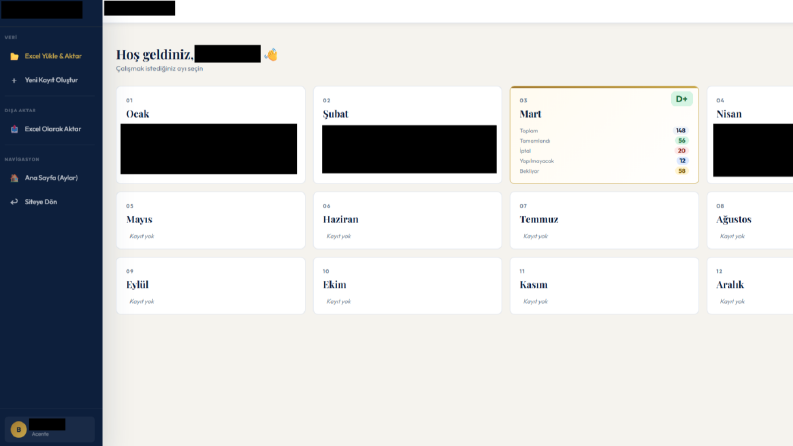Open the Nisan month card
Viewport: 793px width, 446px height.
(x=750, y=135)
